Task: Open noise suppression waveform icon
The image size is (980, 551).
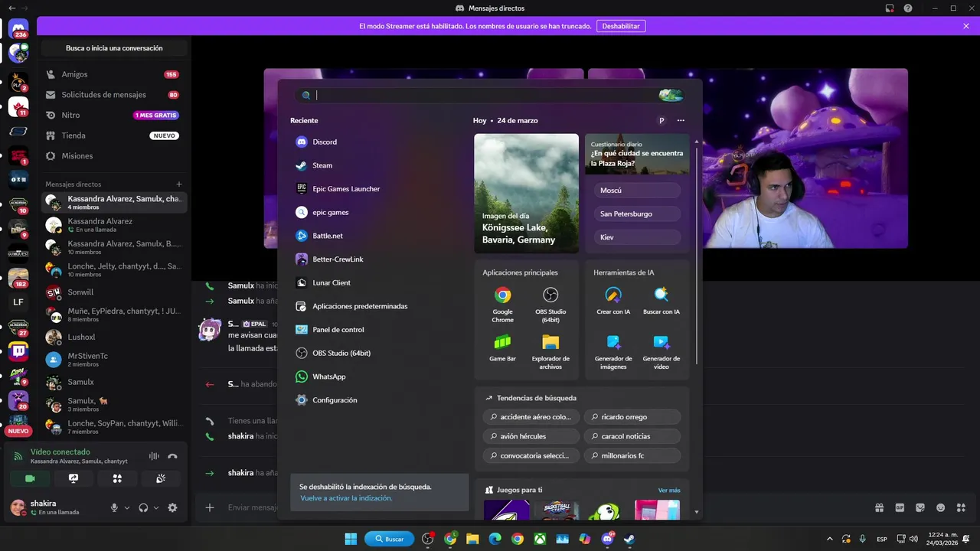Action: (x=154, y=456)
